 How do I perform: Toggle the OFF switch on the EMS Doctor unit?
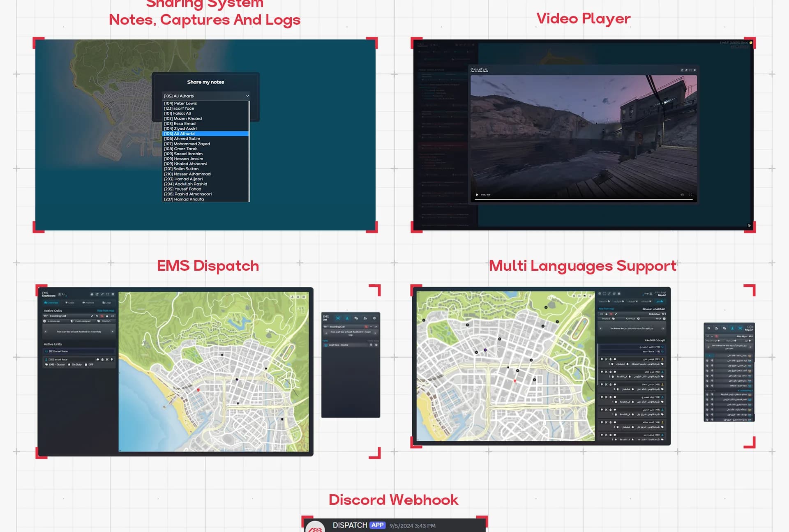[91, 364]
